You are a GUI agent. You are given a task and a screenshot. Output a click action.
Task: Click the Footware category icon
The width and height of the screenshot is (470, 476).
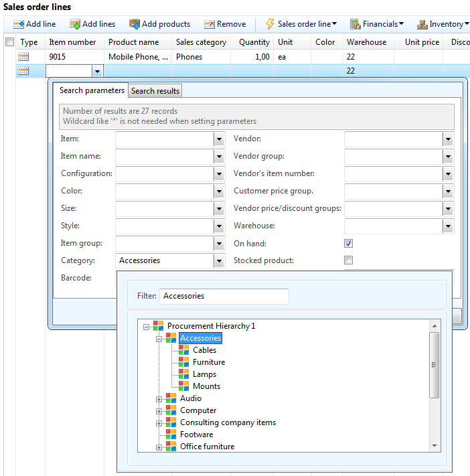(171, 434)
